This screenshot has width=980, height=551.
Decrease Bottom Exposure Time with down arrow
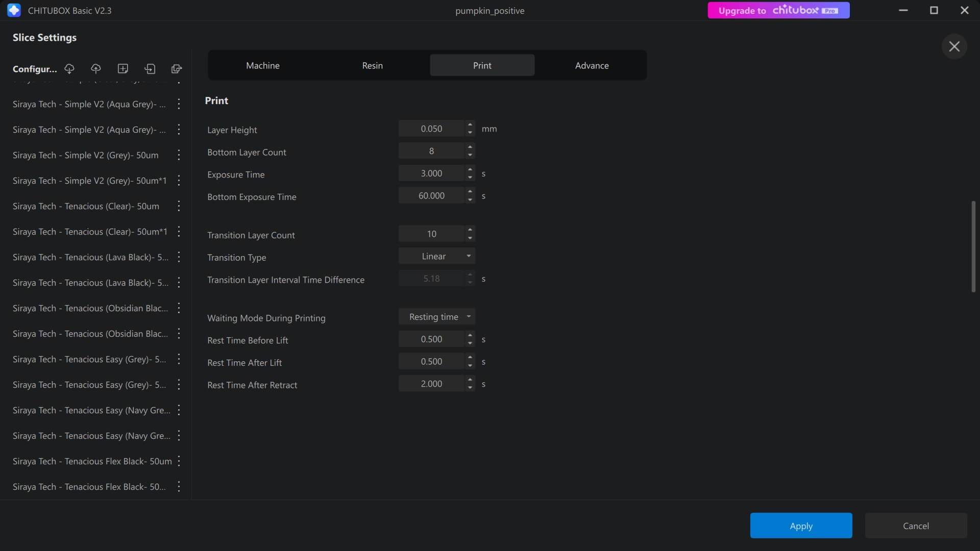[470, 199]
